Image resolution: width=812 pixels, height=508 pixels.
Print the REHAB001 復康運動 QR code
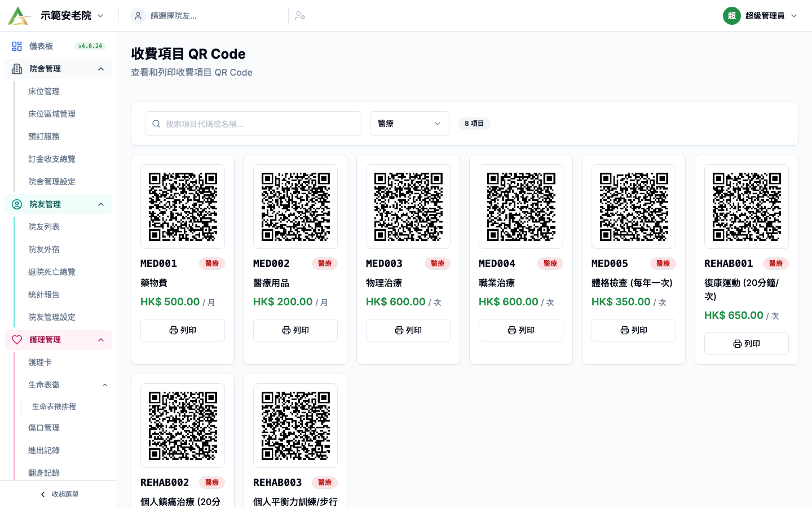(x=747, y=344)
